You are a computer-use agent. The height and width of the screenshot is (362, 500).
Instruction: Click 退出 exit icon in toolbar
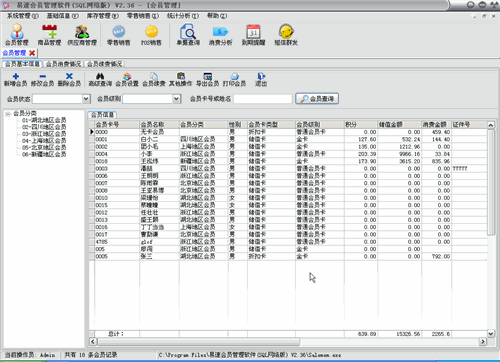click(x=261, y=80)
